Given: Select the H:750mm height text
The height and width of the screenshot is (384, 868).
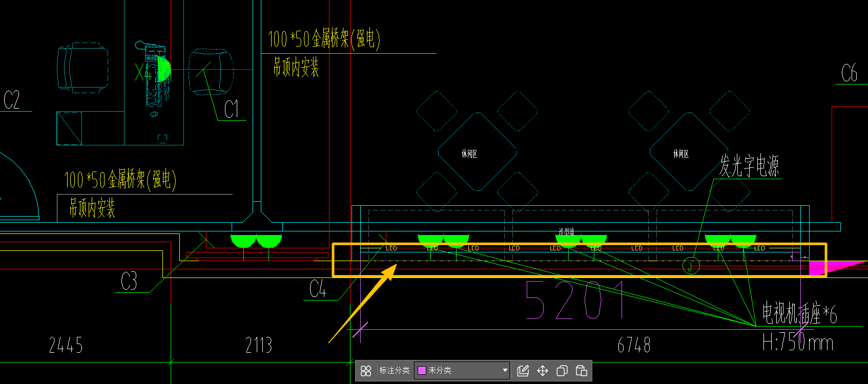Looking at the screenshot, I should [x=797, y=342].
